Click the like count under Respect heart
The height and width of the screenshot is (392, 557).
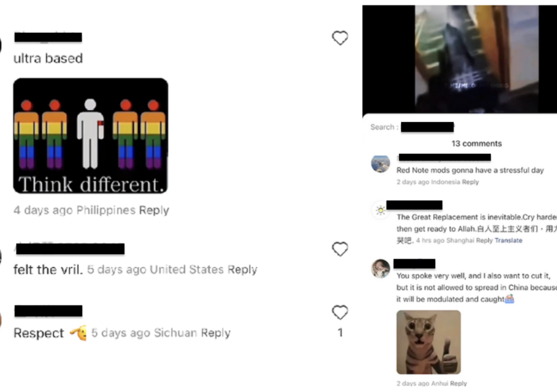click(x=340, y=333)
